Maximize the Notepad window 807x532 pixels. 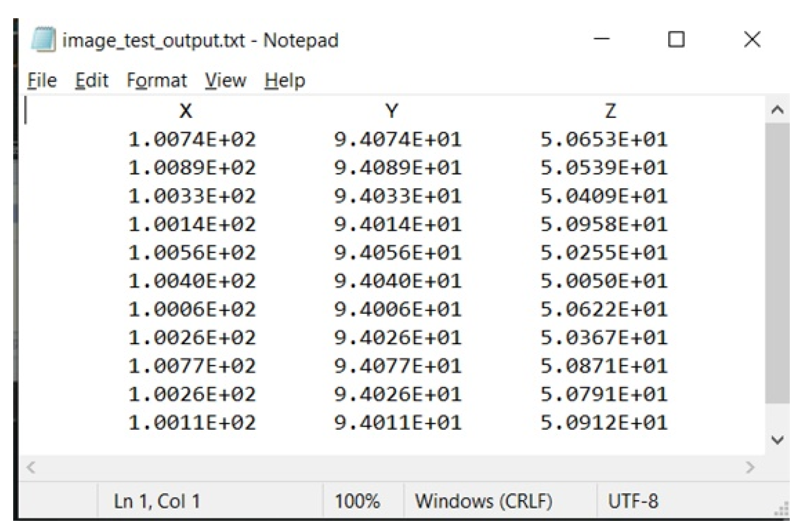pyautogui.click(x=676, y=39)
